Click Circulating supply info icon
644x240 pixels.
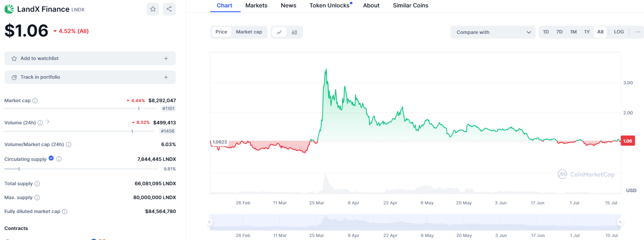59,159
